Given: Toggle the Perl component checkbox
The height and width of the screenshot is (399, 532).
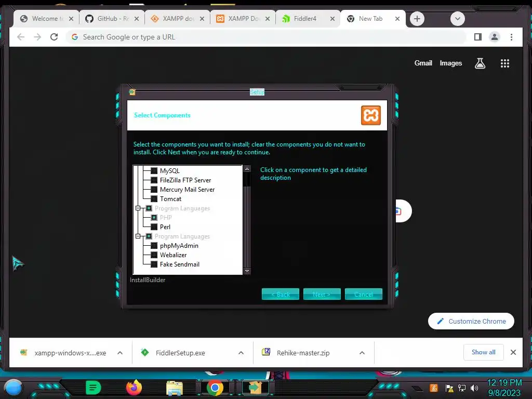Looking at the screenshot, I should [154, 227].
